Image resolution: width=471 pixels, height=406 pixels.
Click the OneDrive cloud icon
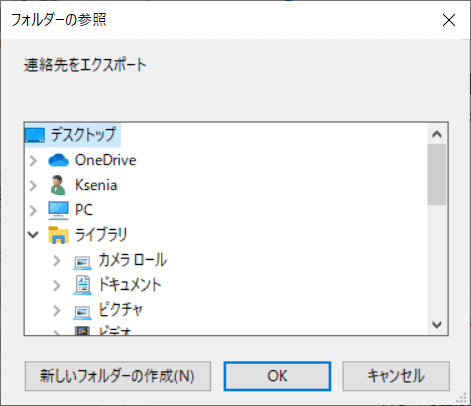pyautogui.click(x=58, y=160)
